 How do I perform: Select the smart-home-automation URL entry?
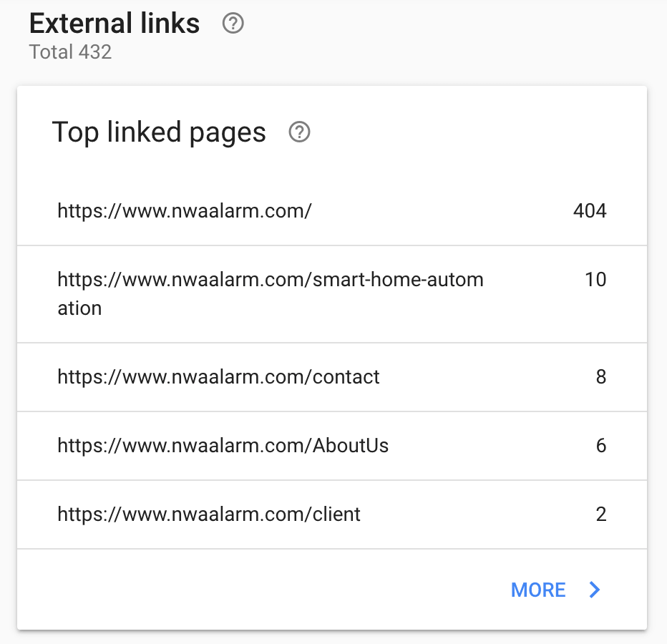click(270, 279)
